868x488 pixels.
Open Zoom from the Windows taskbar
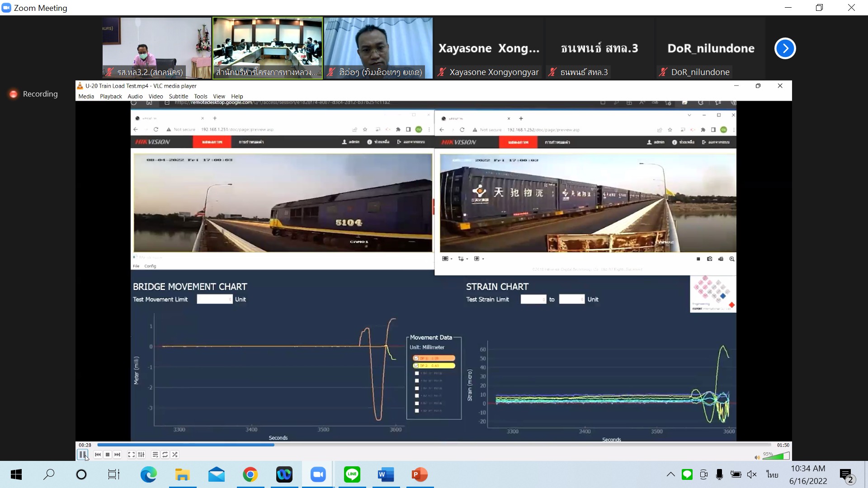point(318,474)
